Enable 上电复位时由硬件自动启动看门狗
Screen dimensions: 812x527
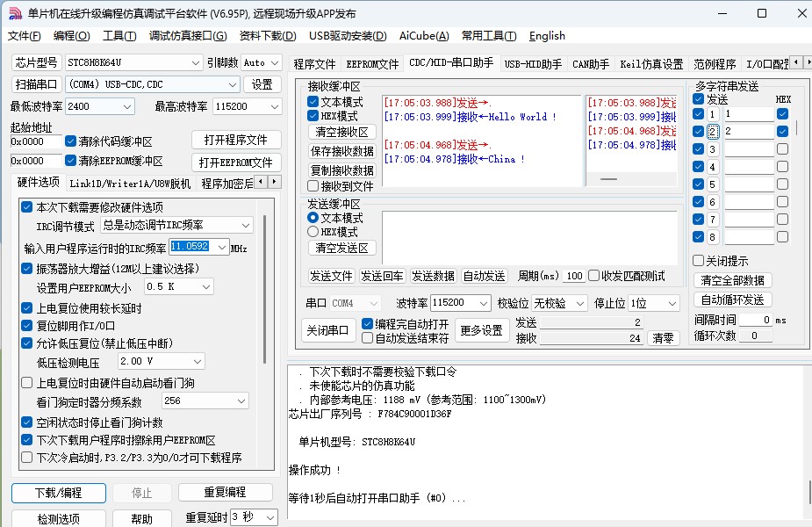tap(27, 382)
